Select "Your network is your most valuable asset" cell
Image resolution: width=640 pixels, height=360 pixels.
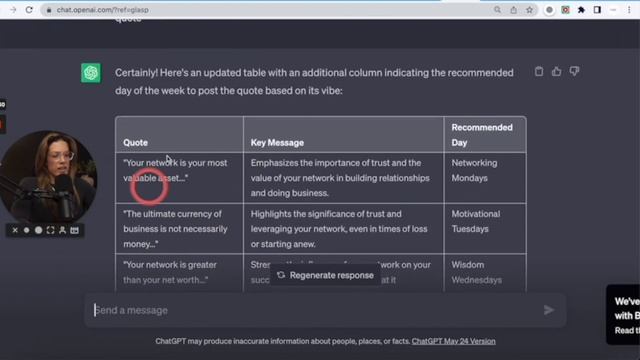(x=179, y=178)
